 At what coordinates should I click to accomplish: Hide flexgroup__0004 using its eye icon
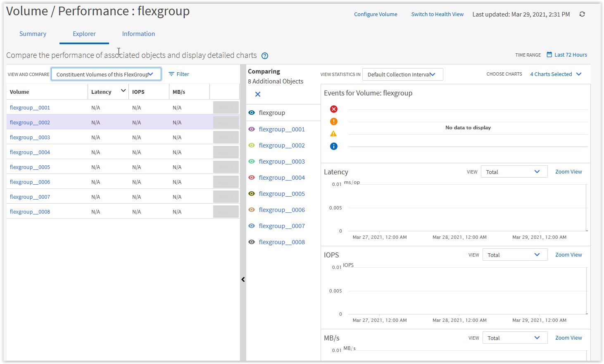click(x=252, y=178)
